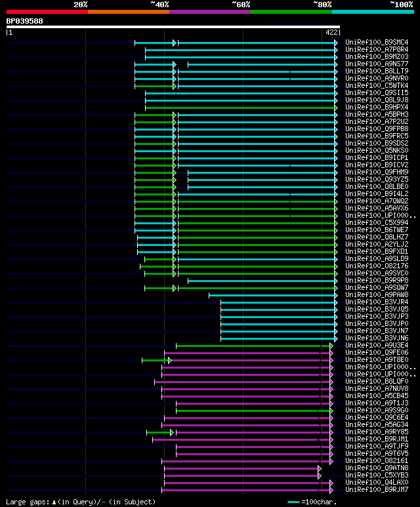Select the UniRef100_Q9FPB8 label
This screenshot has height=507, width=420.
pos(377,129)
